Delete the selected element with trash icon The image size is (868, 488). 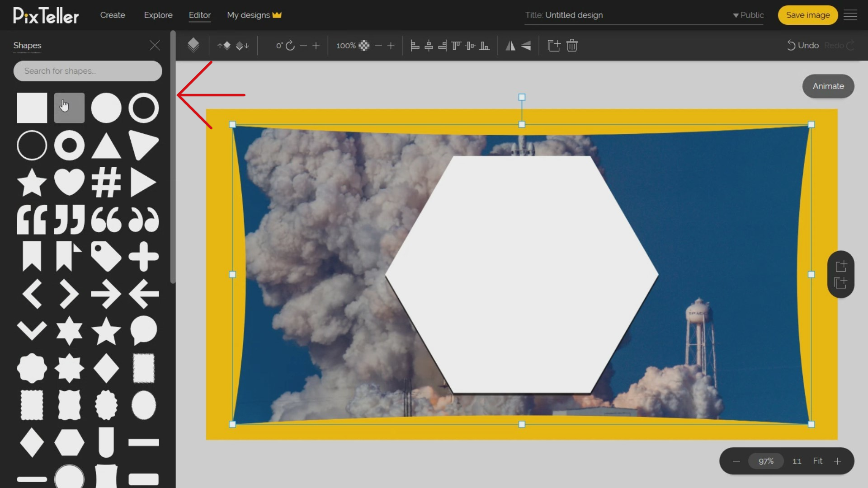click(x=572, y=46)
